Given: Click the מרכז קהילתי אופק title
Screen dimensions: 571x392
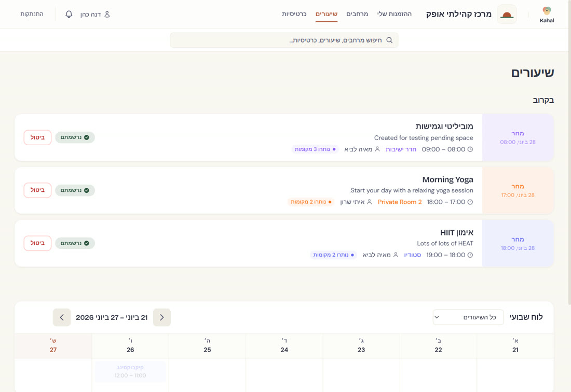Looking at the screenshot, I should tap(458, 14).
